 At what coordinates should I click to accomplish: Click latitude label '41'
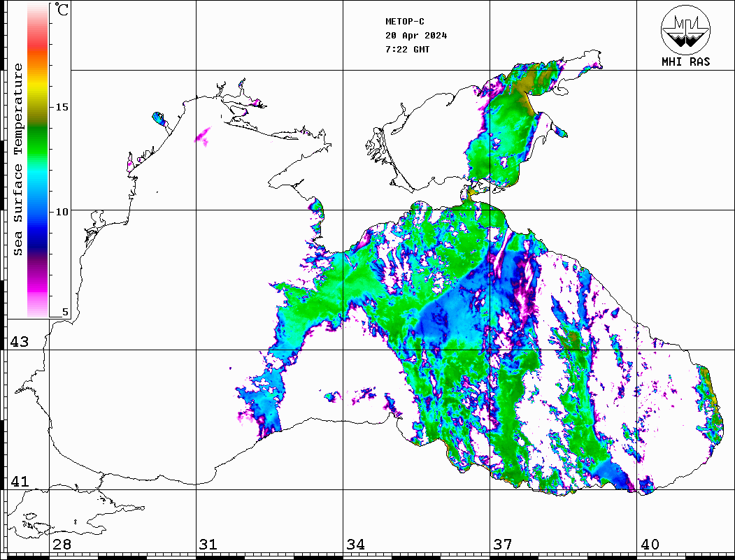click(x=20, y=481)
